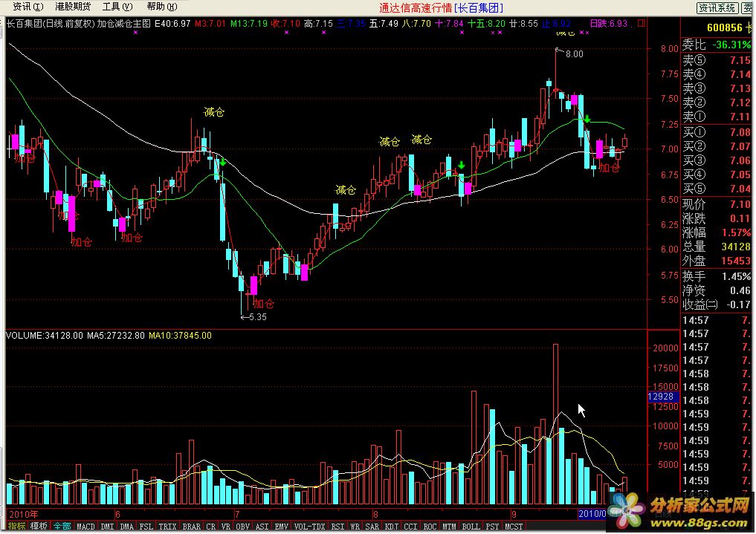Screen dimensions: 756x534
Task: Switch to the ASI indicator
Action: coord(262,527)
